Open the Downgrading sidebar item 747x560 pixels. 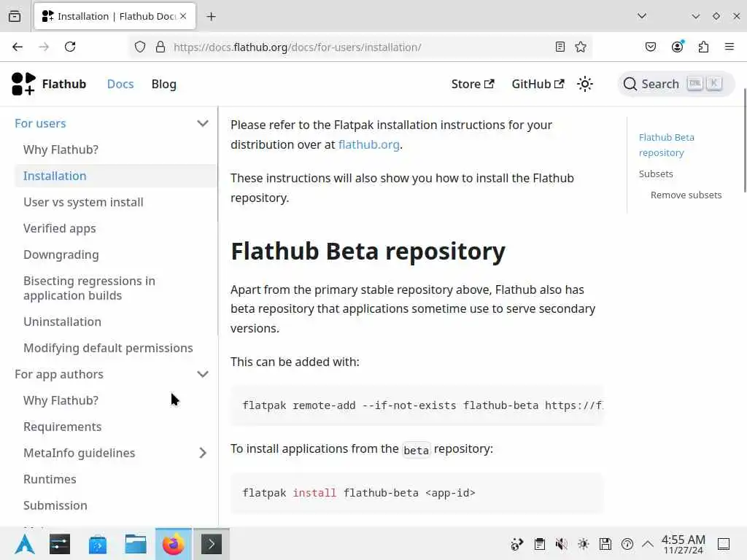coord(61,254)
